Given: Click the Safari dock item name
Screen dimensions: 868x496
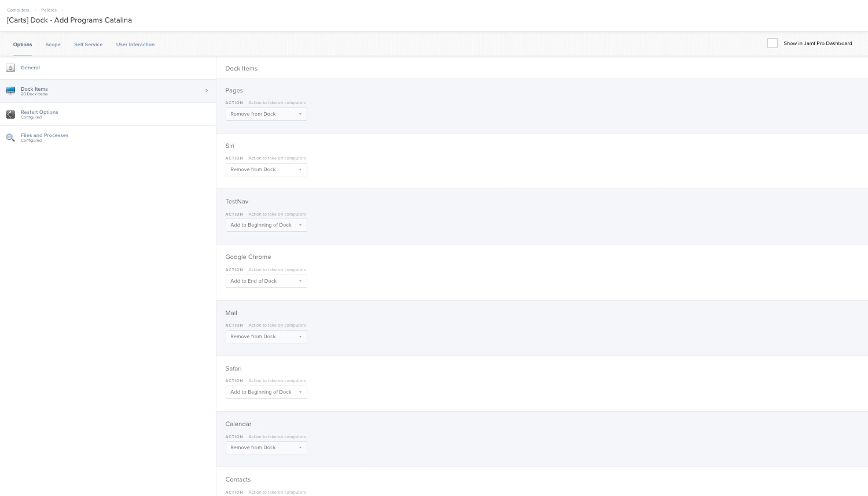Looking at the screenshot, I should (x=234, y=368).
